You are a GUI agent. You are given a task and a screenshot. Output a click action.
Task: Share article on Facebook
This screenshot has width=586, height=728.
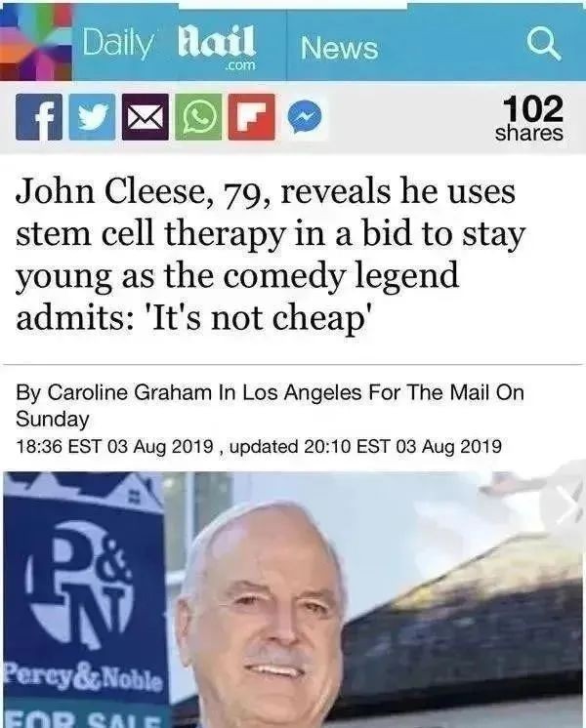point(39,117)
